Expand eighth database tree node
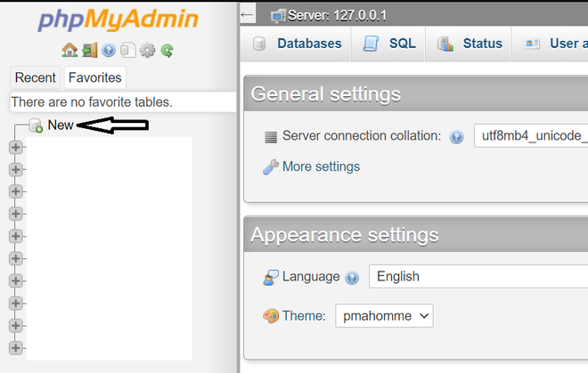This screenshot has width=588, height=373. click(16, 303)
